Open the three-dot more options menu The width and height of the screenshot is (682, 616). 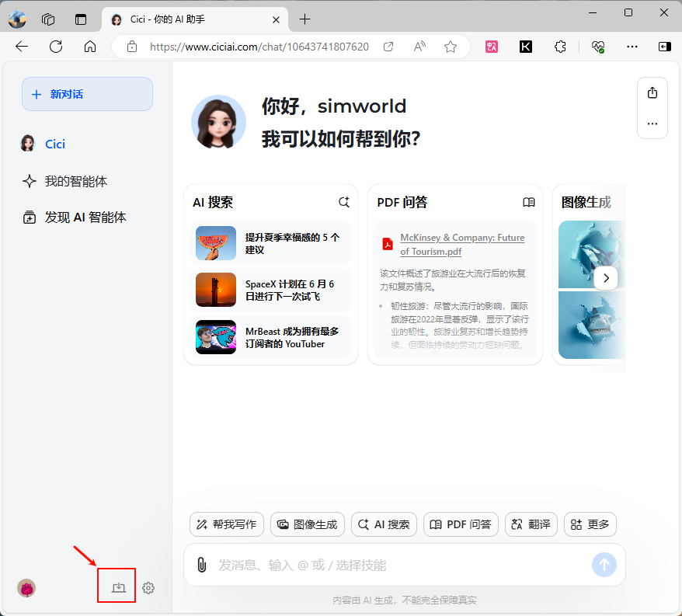(652, 124)
